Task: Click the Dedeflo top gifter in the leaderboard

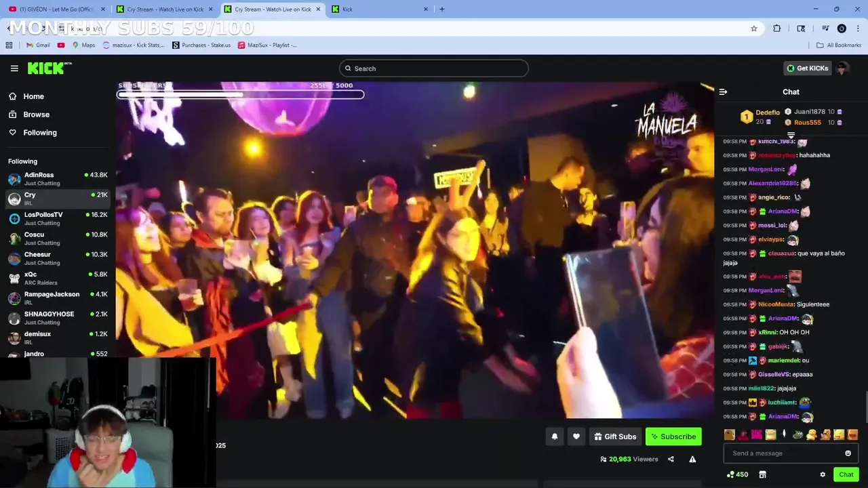Action: pyautogui.click(x=759, y=117)
